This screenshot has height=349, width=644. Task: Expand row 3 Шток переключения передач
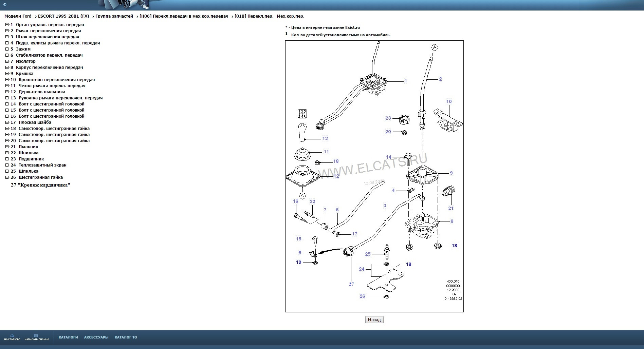pos(7,37)
